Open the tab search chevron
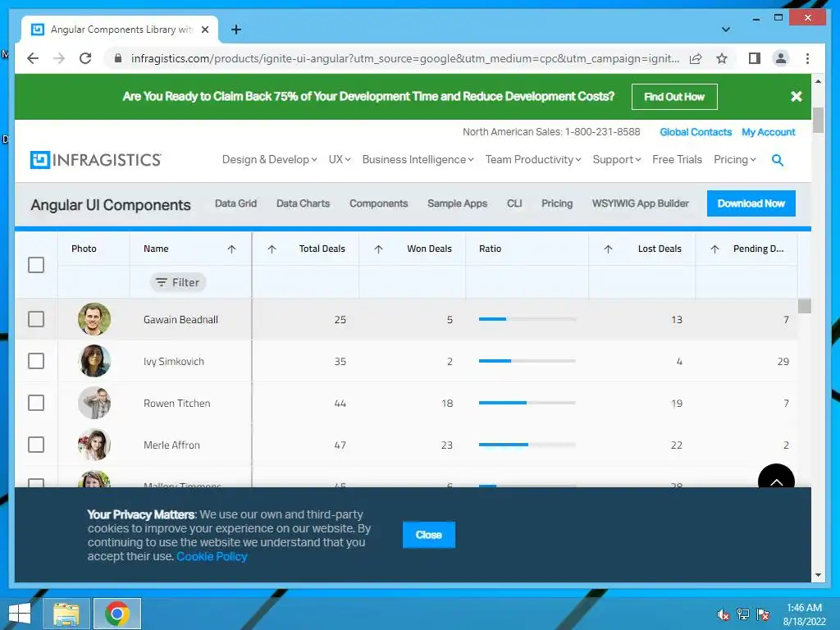 click(x=725, y=30)
